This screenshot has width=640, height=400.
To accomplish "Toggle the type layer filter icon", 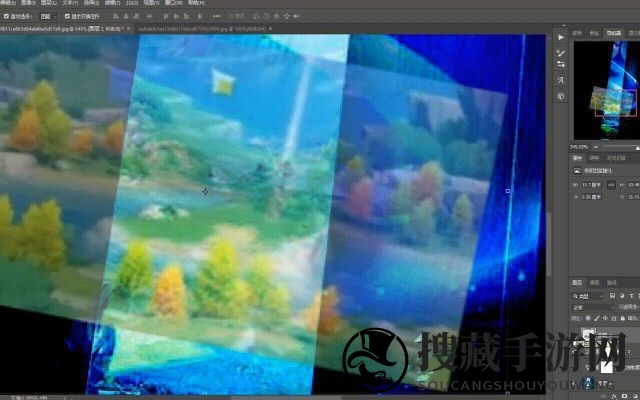I will (x=631, y=296).
